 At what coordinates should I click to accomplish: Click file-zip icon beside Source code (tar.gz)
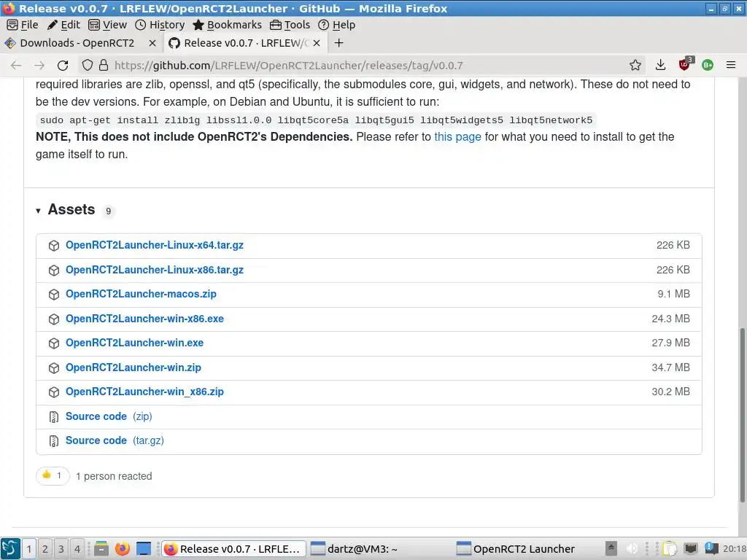coord(54,441)
